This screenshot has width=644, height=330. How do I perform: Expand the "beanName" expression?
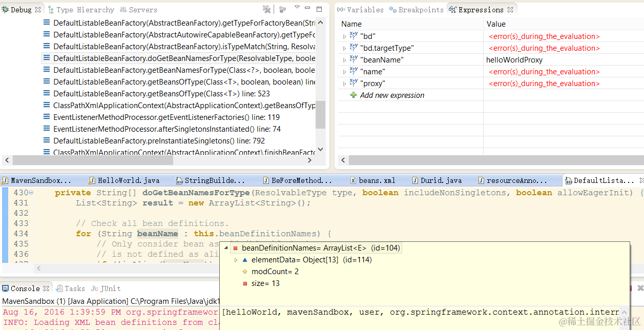coord(344,60)
